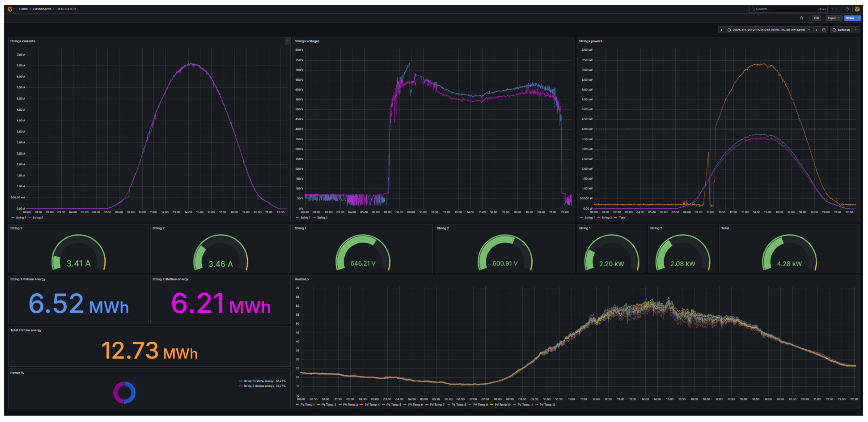Click String 2 lifetime energy legend swatch
The height and width of the screenshot is (422, 868).
coord(241,386)
